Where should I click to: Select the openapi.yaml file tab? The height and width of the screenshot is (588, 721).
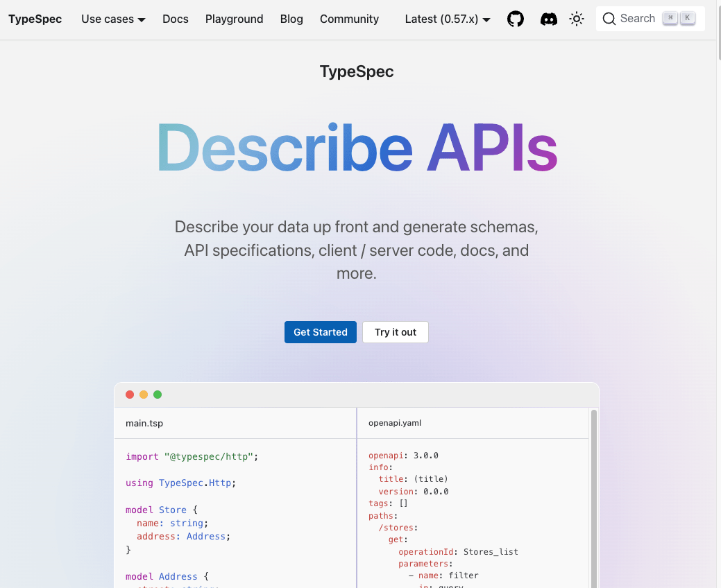(x=395, y=423)
